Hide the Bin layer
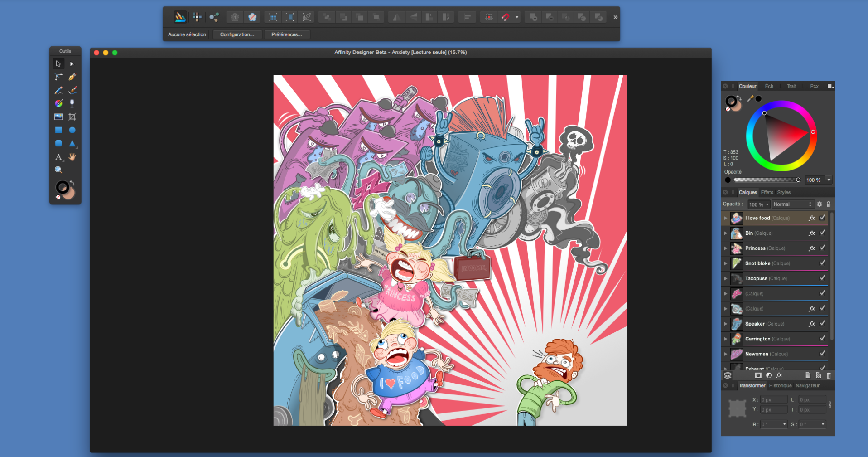Image resolution: width=868 pixels, height=457 pixels. click(822, 233)
